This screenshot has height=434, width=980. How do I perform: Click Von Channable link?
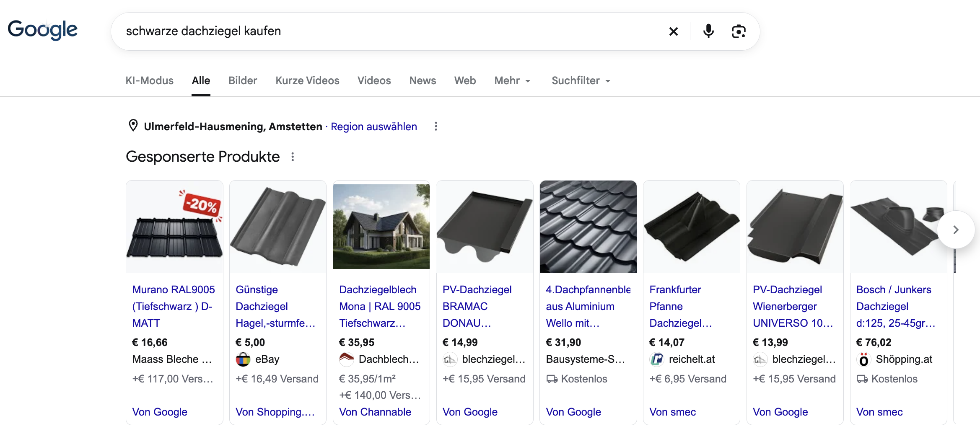pos(375,412)
